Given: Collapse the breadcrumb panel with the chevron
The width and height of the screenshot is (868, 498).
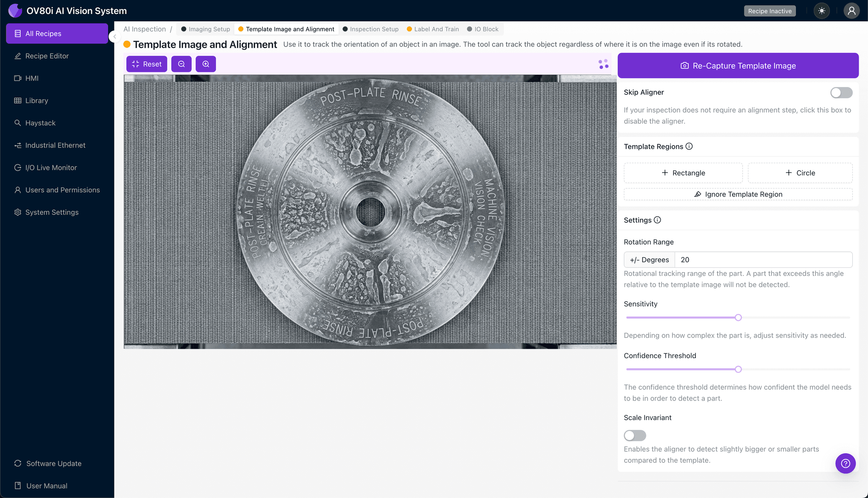Looking at the screenshot, I should (x=114, y=36).
